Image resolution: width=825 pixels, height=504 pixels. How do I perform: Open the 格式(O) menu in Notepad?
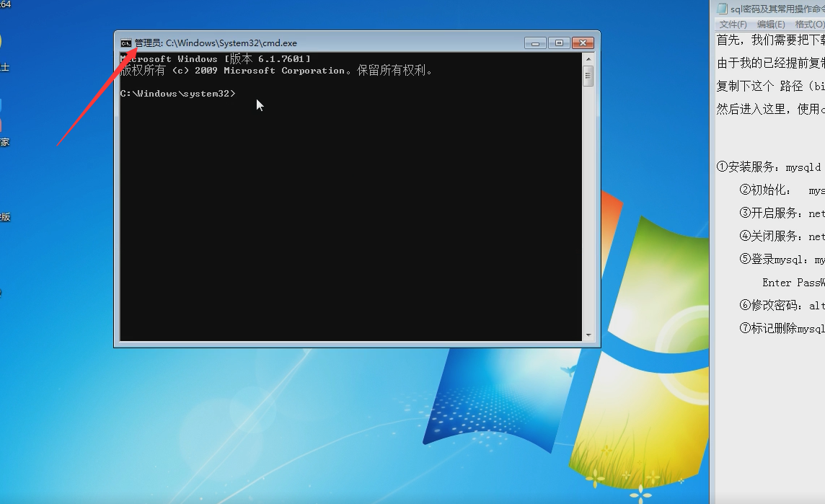pos(809,25)
